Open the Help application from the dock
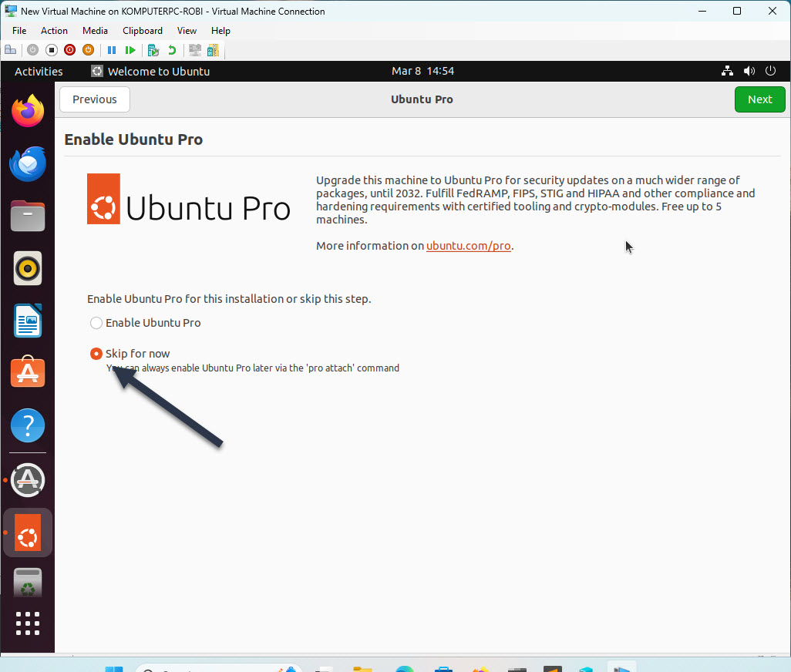 click(x=28, y=425)
